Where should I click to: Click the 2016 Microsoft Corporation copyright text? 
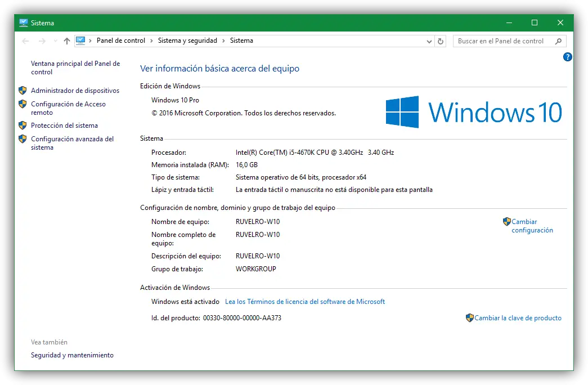(244, 113)
